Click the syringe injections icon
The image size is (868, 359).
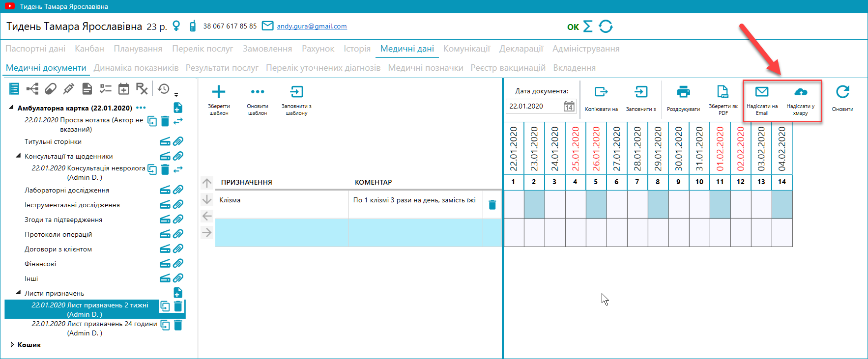click(69, 89)
